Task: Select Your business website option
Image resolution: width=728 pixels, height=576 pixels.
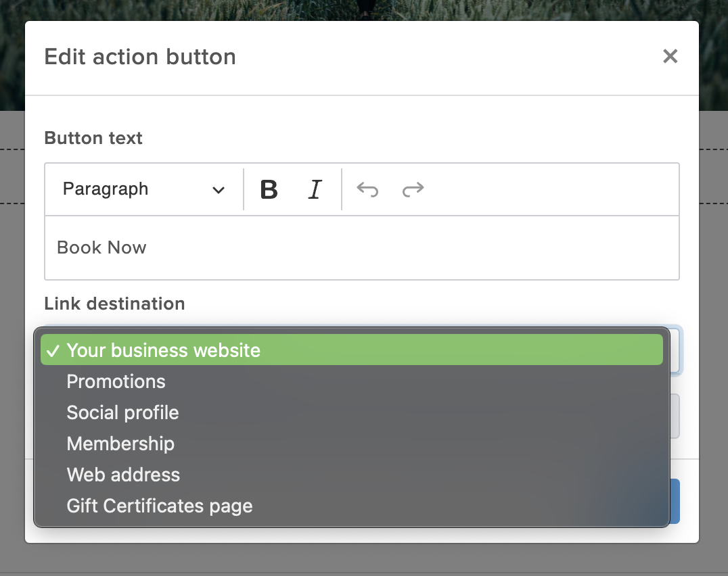Action: point(351,350)
